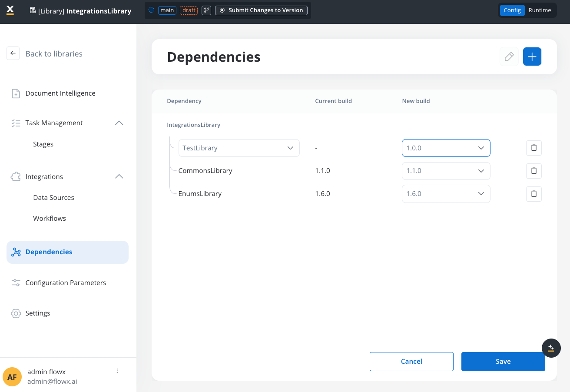Click the dotted circle status icon
Viewport: 570px width, 392px height.
(x=151, y=10)
